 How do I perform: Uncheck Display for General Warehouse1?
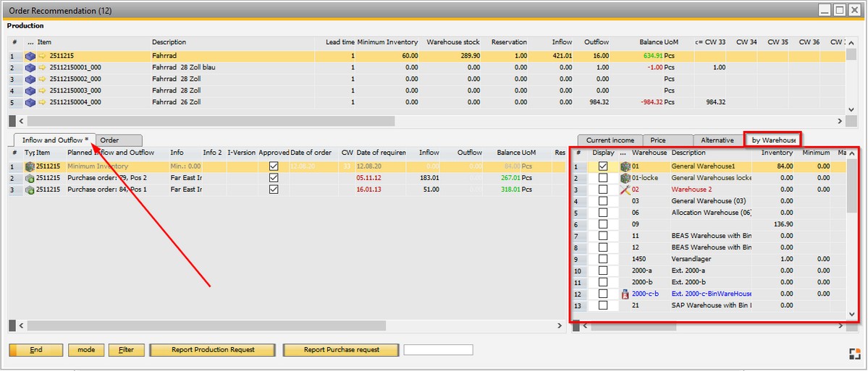coord(603,166)
